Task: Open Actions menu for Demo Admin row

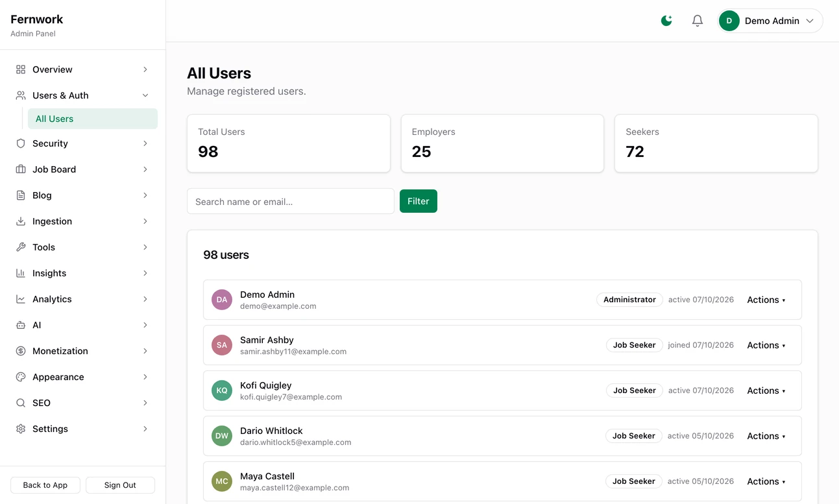Action: click(766, 300)
